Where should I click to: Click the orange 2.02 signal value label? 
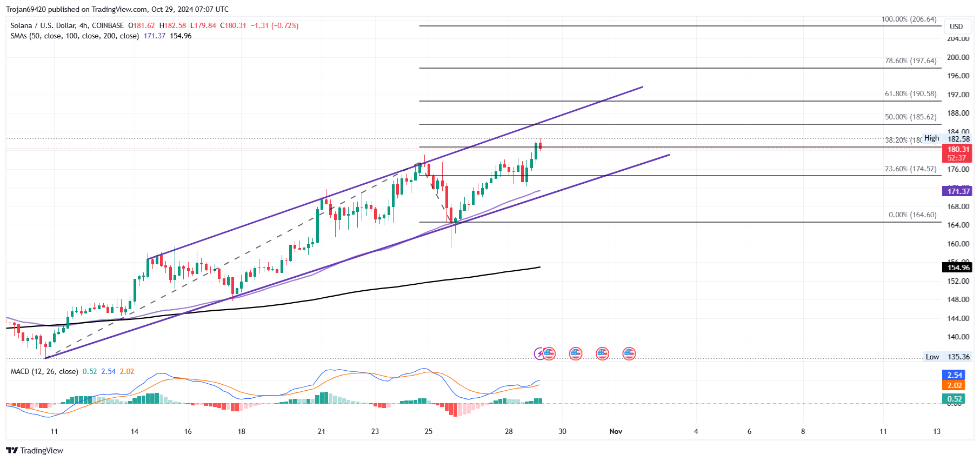tap(955, 385)
